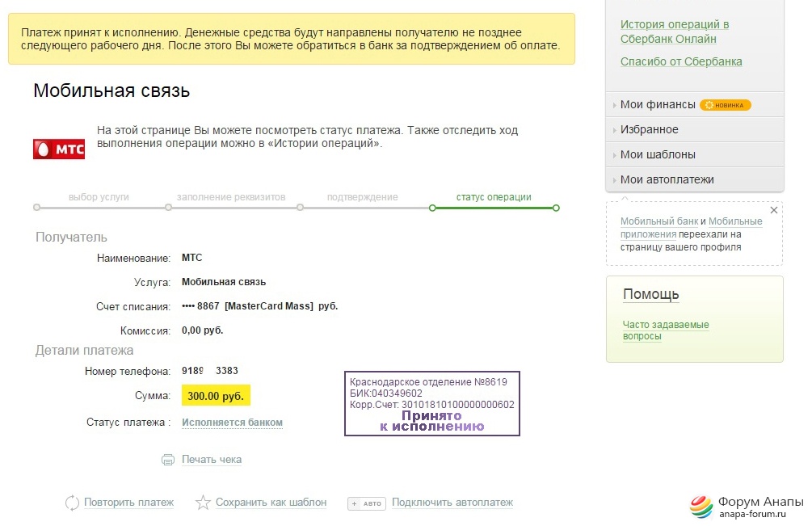
Task: Click the выбор услуги progress step
Action: click(x=99, y=197)
